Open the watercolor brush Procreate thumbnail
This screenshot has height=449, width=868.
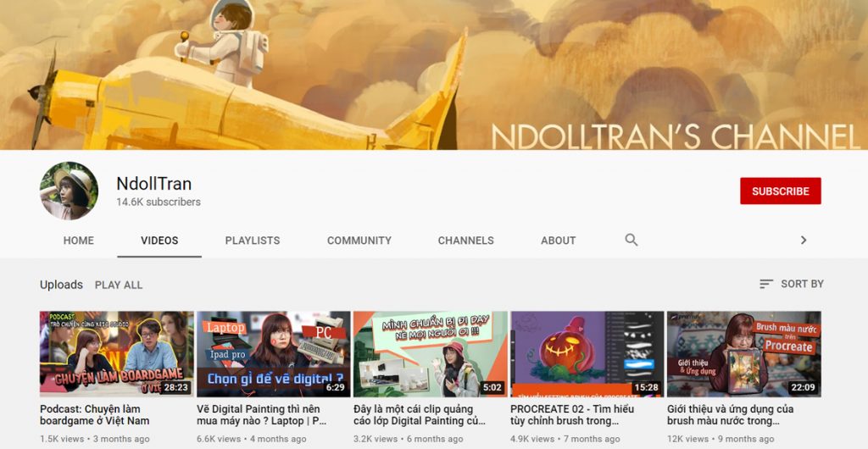pos(743,354)
